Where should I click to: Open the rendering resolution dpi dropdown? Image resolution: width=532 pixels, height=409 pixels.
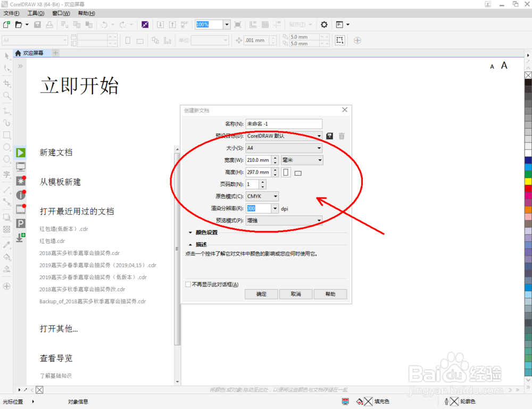tap(275, 208)
